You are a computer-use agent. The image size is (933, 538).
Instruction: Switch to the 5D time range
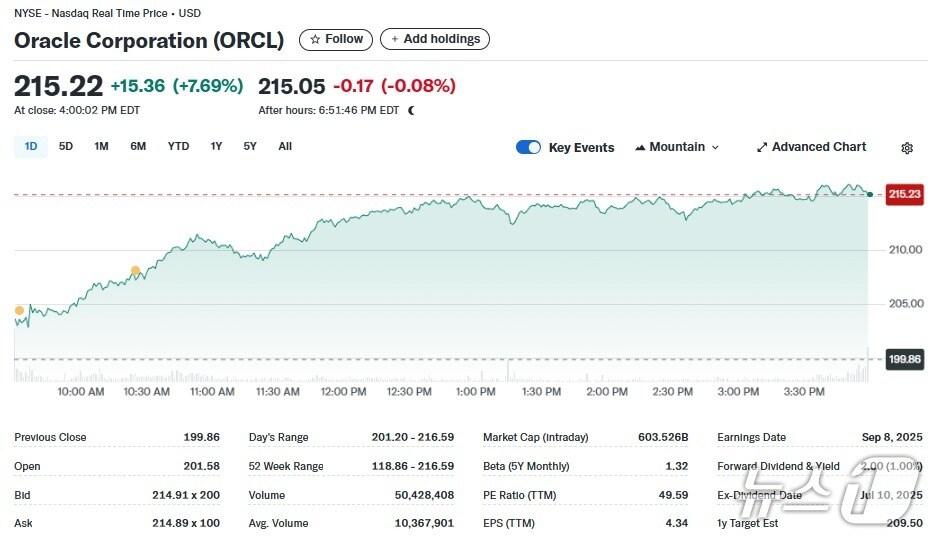(x=66, y=146)
